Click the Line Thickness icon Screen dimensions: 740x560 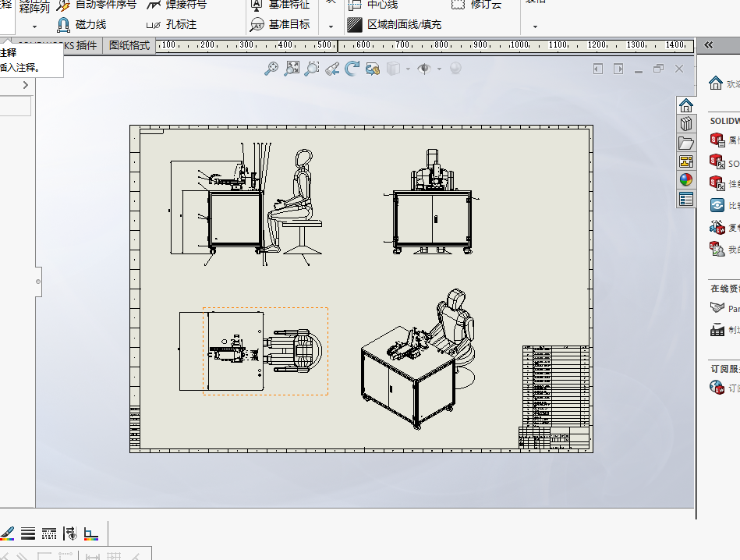[28, 533]
